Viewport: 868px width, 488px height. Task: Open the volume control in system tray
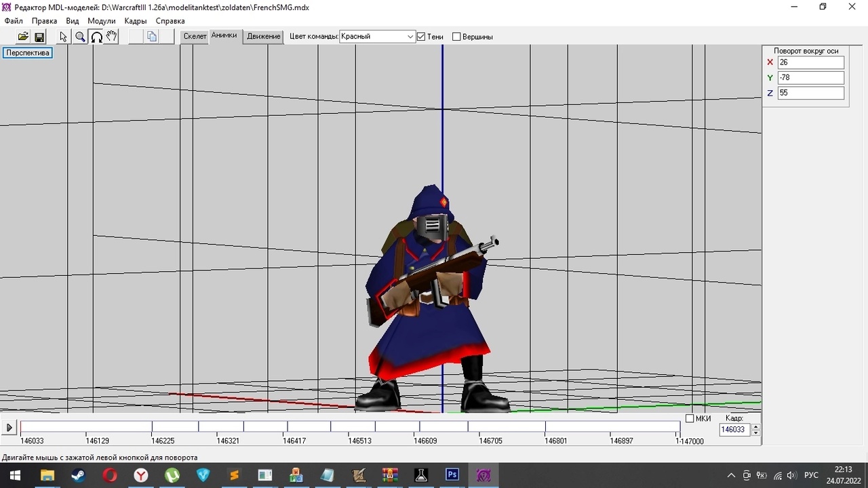pos(791,475)
